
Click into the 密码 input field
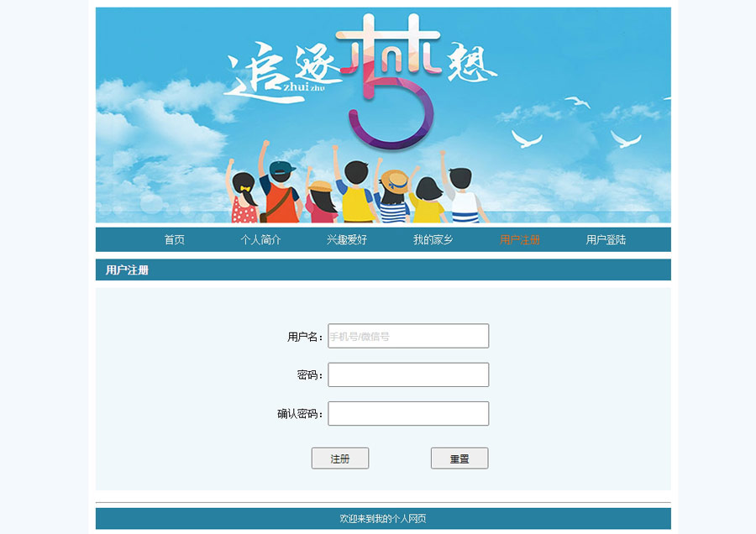[408, 374]
